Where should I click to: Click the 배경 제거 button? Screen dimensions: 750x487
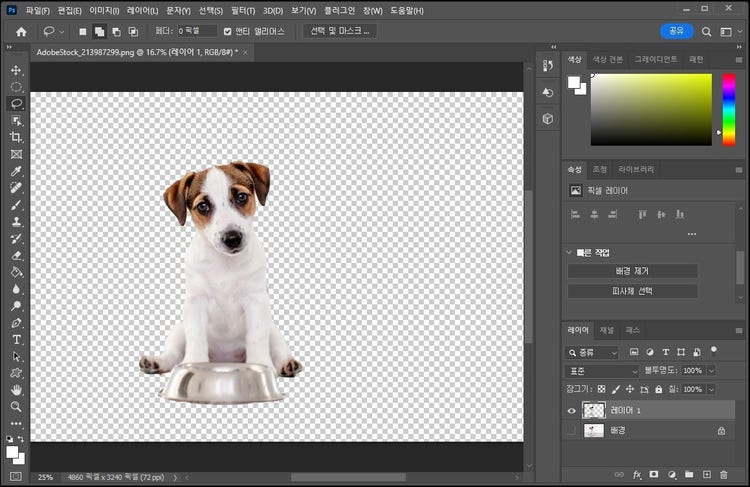pos(632,271)
